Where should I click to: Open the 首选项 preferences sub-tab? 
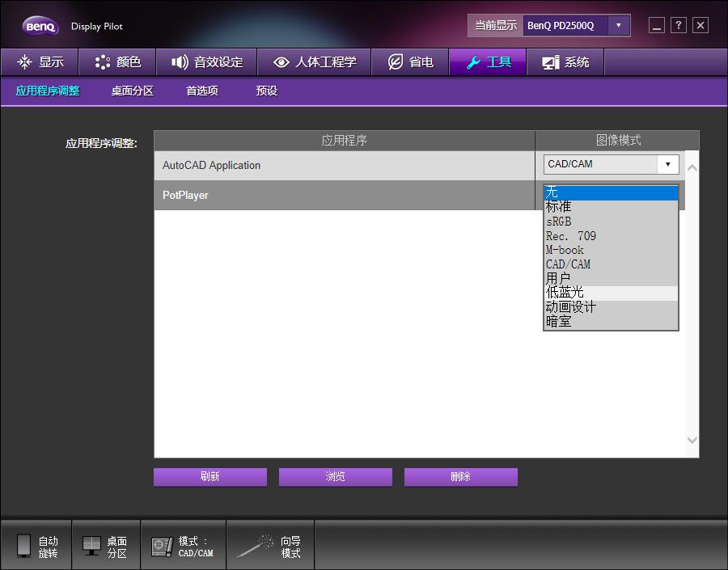[202, 91]
